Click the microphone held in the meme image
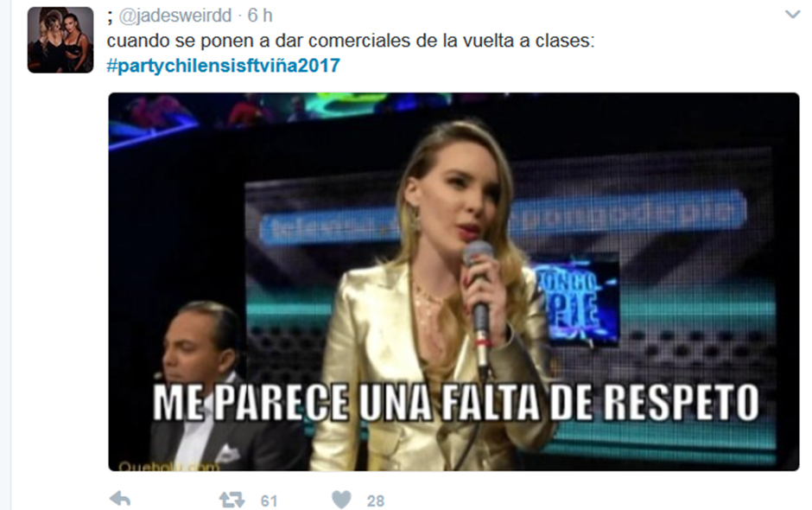The image size is (812, 510). pos(479,306)
